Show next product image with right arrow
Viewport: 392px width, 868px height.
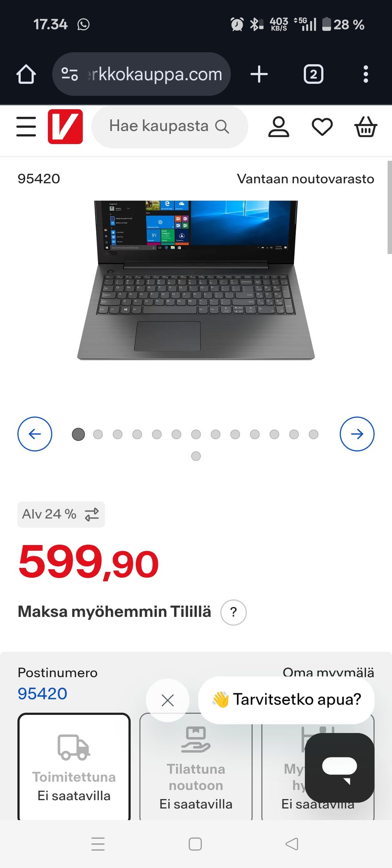357,434
